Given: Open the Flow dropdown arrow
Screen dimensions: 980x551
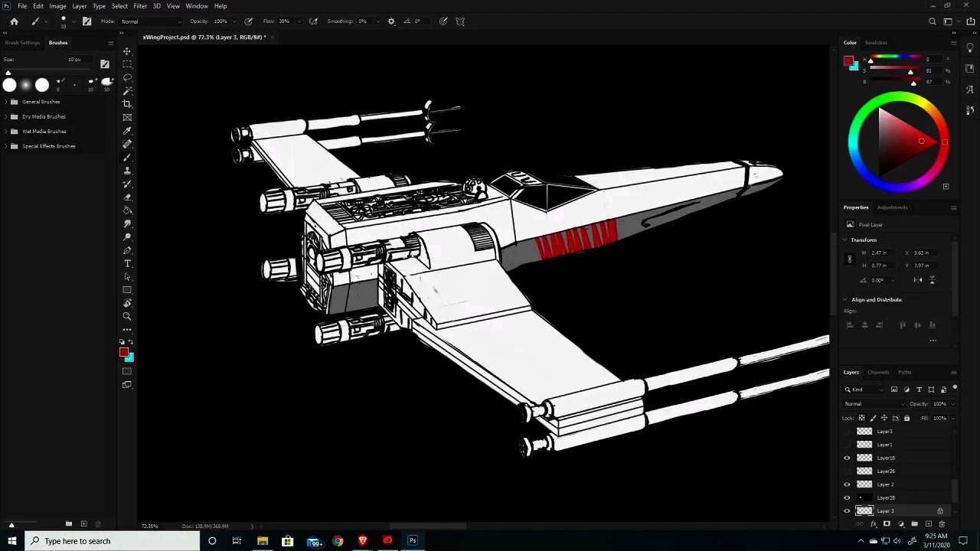Looking at the screenshot, I should 299,21.
